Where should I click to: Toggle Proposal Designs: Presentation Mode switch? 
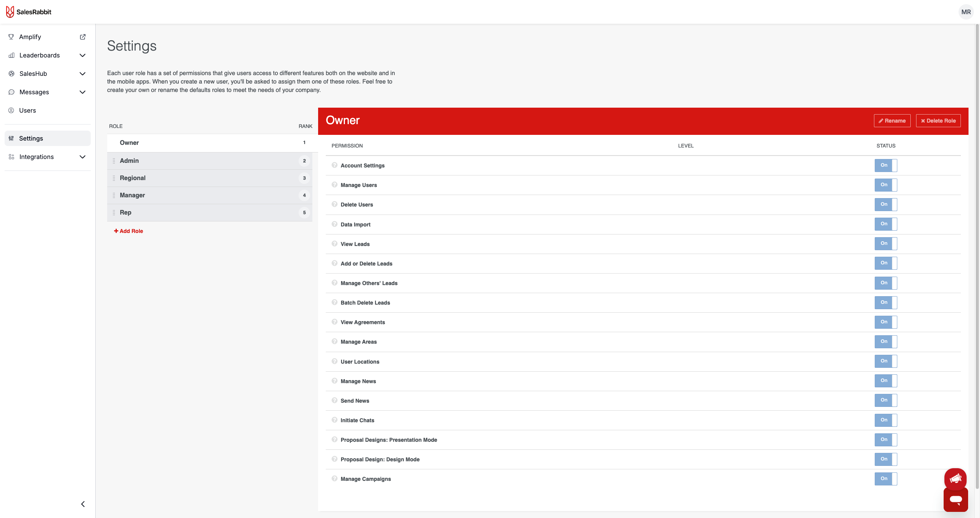886,440
